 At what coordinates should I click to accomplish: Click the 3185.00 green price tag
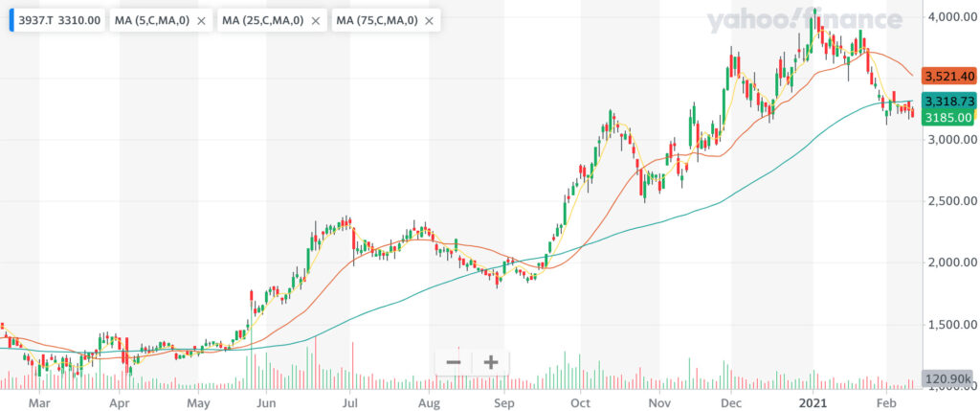(x=949, y=117)
